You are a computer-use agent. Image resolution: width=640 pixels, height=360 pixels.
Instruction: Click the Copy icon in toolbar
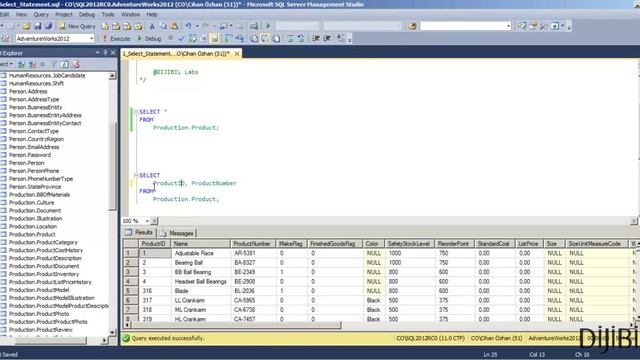163,26
